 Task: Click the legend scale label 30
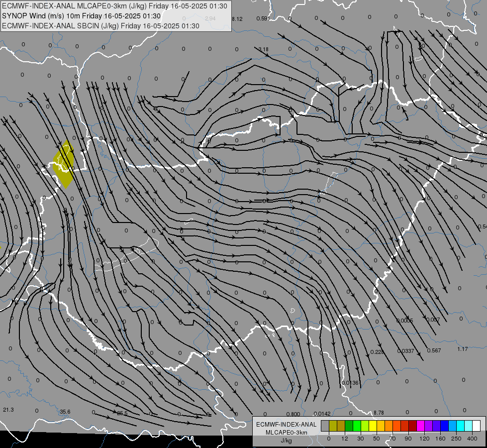[361, 439]
